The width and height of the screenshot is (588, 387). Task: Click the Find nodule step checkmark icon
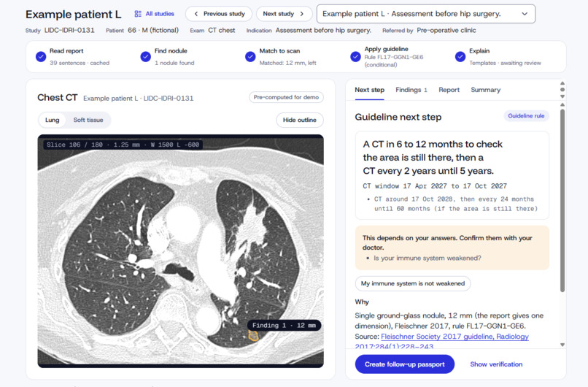(145, 57)
